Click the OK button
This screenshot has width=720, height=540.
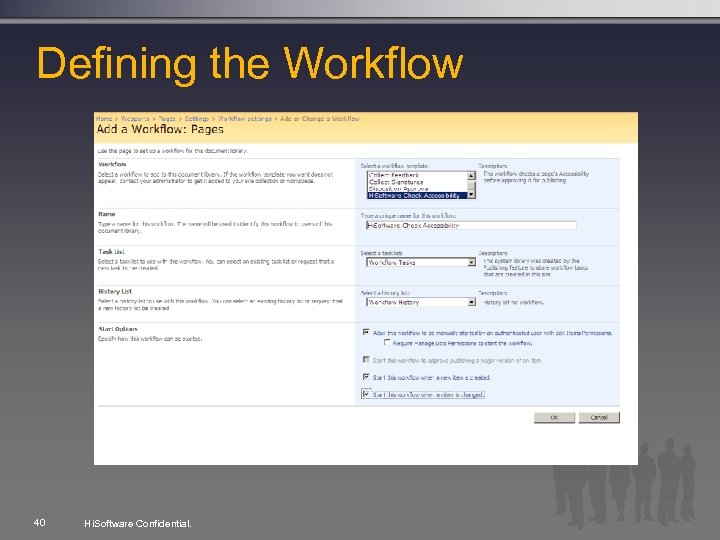coord(554,417)
